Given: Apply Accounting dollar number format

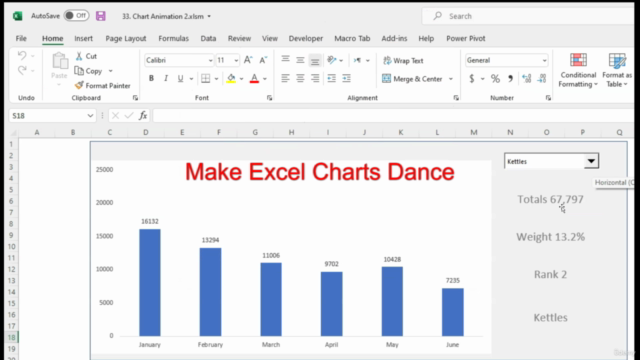Looking at the screenshot, I should click(472, 78).
